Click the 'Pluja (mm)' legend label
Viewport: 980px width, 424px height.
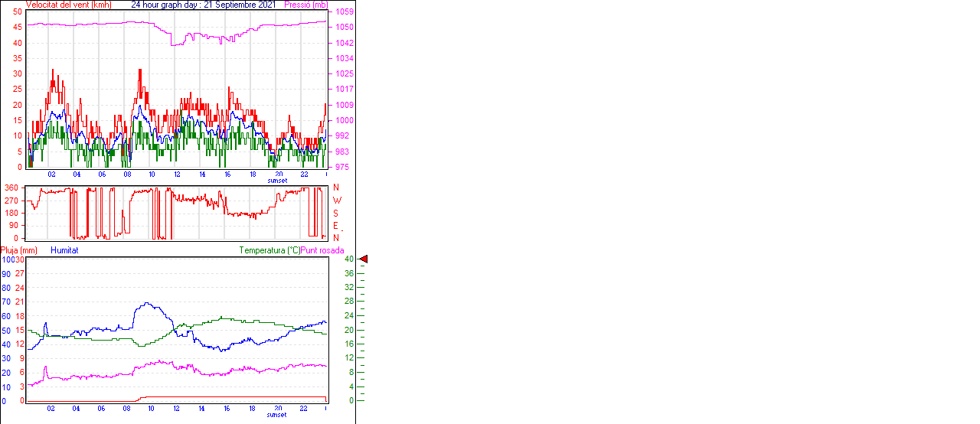19,250
